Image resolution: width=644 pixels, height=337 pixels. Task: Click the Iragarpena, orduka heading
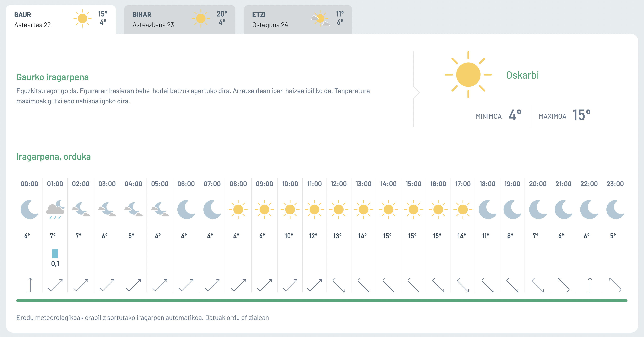[54, 157]
